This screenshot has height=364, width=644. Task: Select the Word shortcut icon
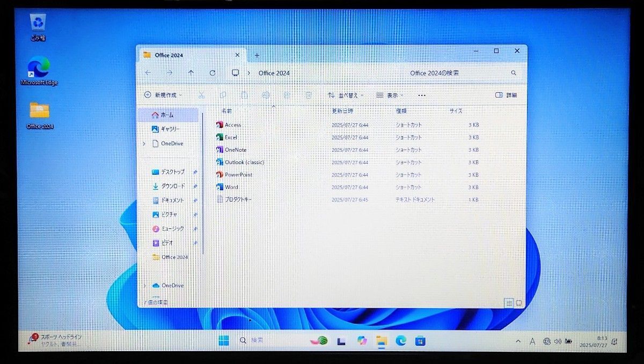(219, 187)
